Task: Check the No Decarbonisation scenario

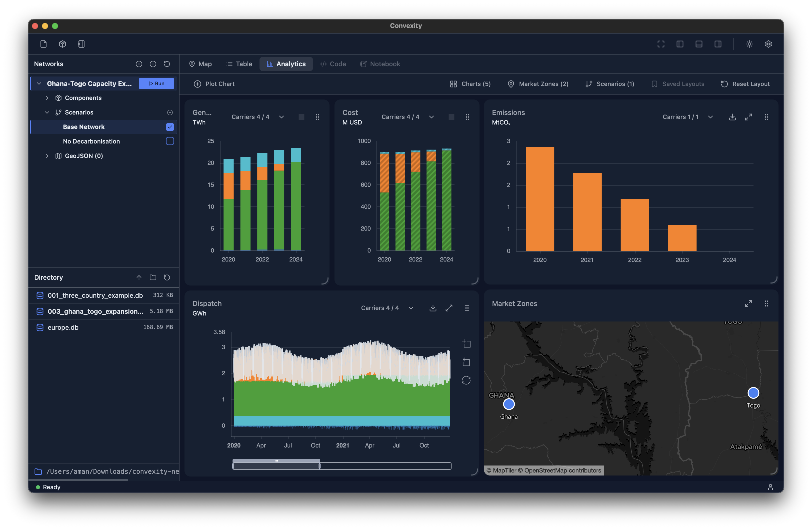Action: 169,141
